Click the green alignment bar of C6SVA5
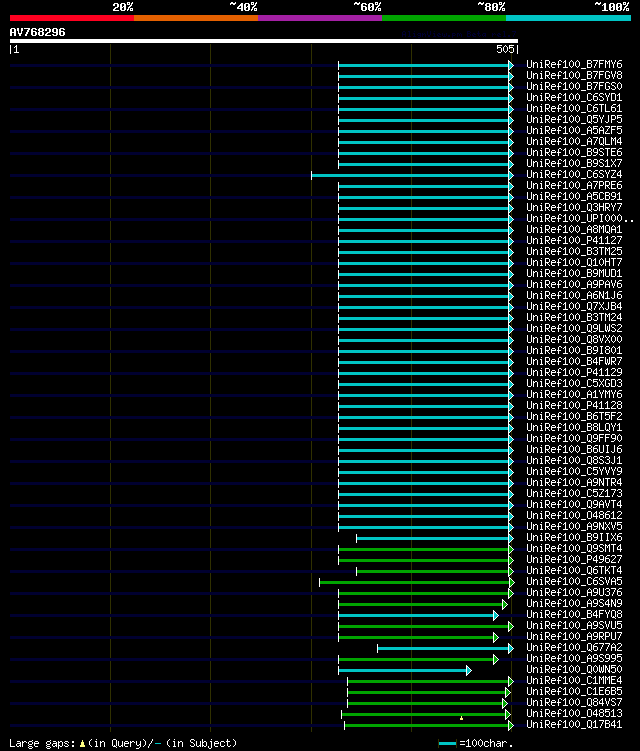Screen dimensions: 640x751 click(x=417, y=582)
